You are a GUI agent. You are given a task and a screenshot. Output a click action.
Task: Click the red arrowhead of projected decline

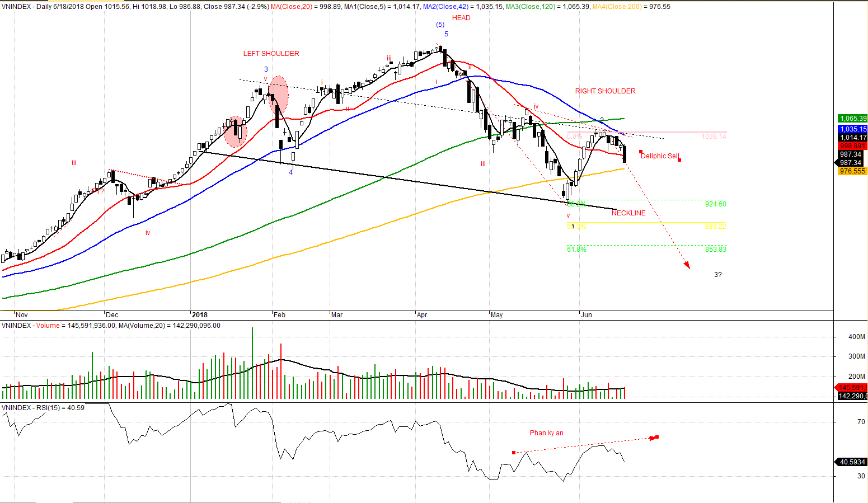point(687,266)
